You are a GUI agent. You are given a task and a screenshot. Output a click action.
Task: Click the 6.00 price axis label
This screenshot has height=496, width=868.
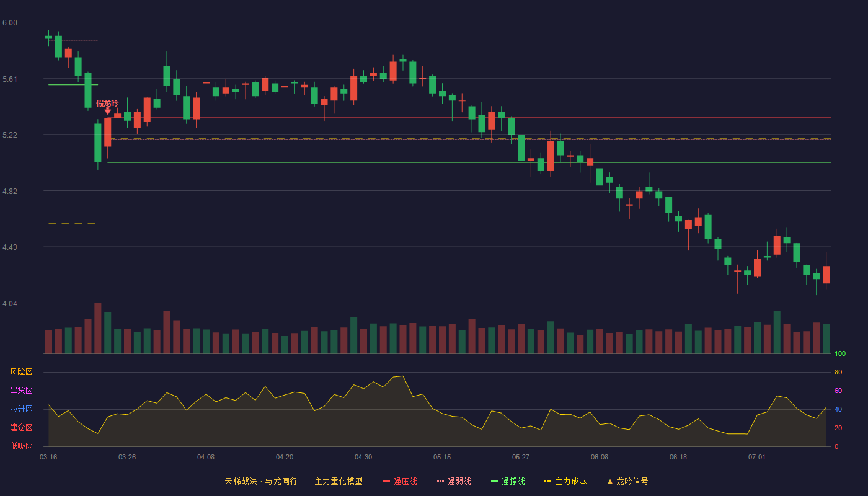10,23
